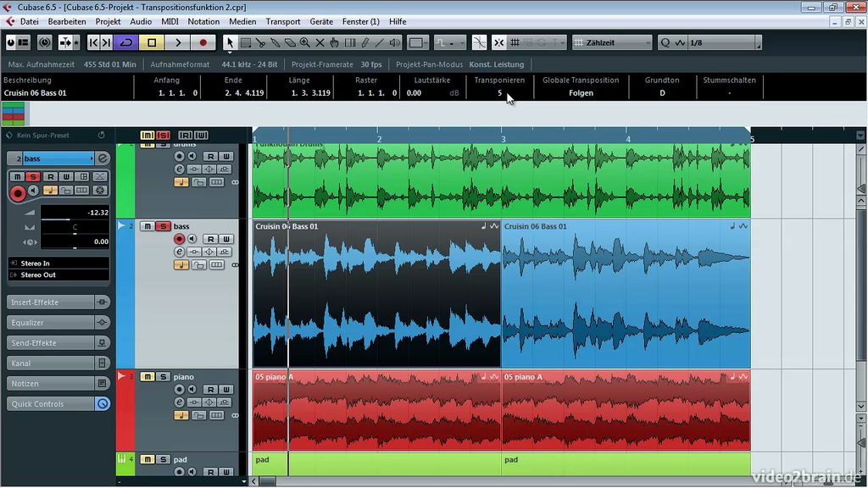Select the hand Comp tool

(x=335, y=42)
